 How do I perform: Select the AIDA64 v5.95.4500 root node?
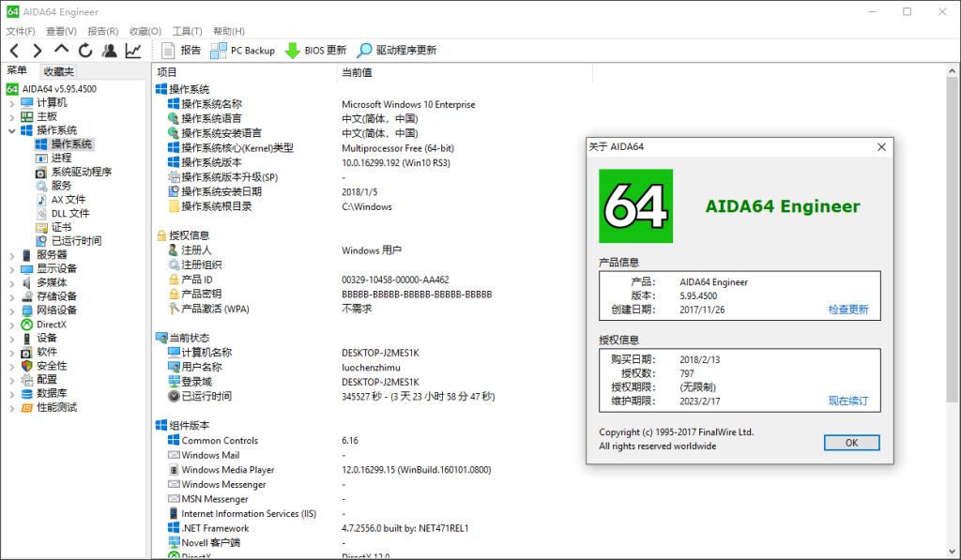[x=52, y=89]
